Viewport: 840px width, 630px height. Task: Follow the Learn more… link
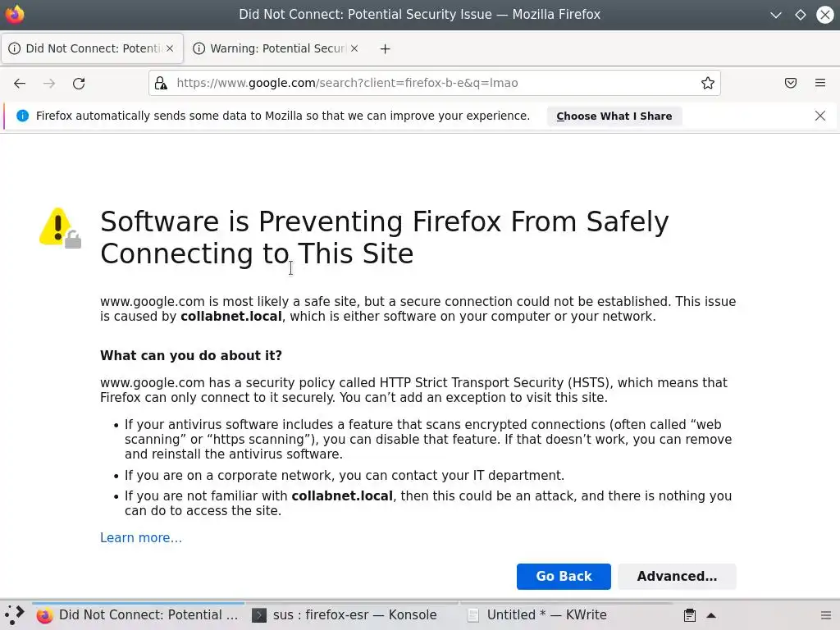141,538
